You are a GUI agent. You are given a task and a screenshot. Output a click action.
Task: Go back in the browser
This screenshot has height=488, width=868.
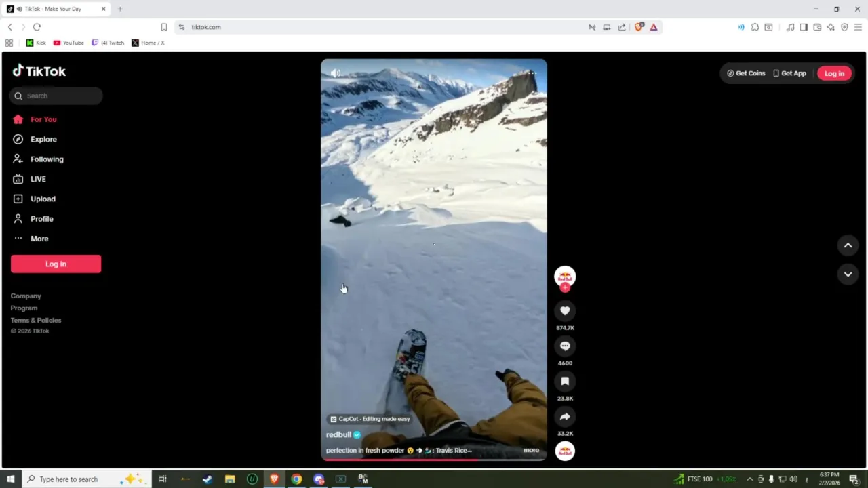pos(9,27)
